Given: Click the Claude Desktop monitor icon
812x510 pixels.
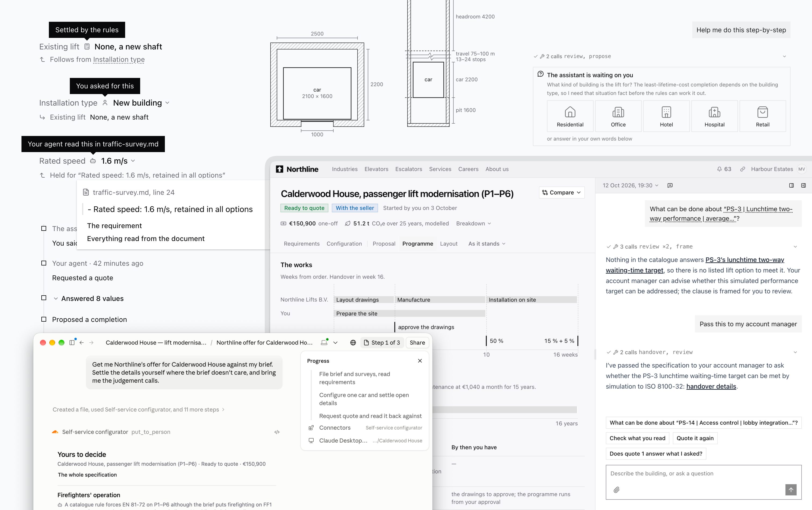Looking at the screenshot, I should [x=311, y=440].
